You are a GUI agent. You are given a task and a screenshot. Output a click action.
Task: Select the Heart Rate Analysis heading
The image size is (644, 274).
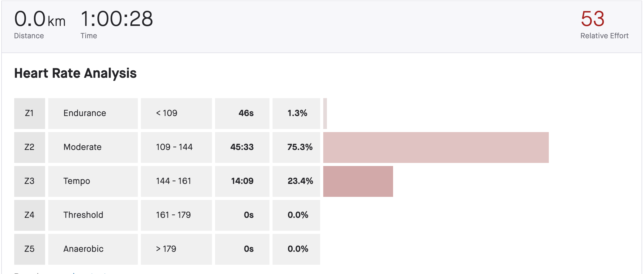[75, 73]
